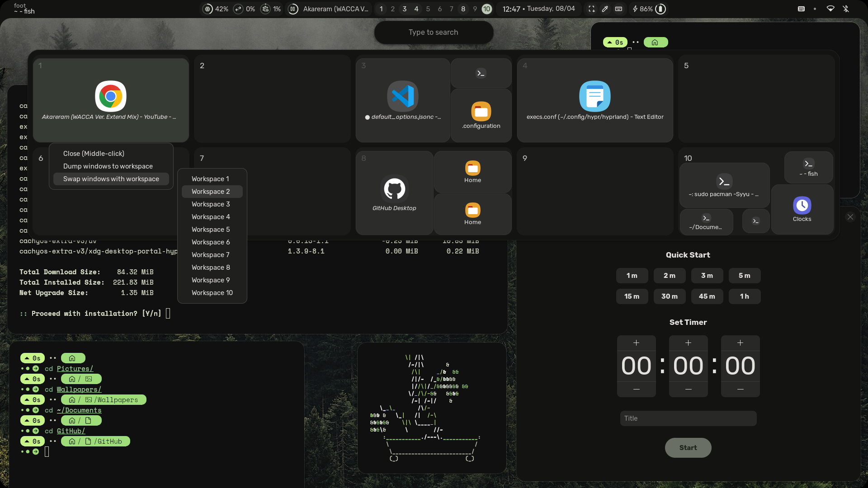The height and width of the screenshot is (488, 868).
Task: Increase the timer seconds with the plus
Action: point(741,343)
